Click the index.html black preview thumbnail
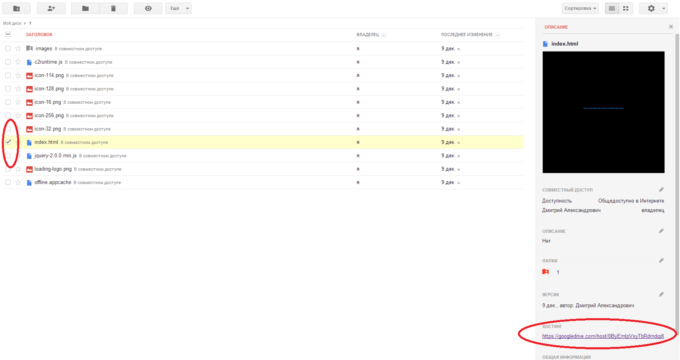Screen dimensions: 680x360 tap(603, 112)
